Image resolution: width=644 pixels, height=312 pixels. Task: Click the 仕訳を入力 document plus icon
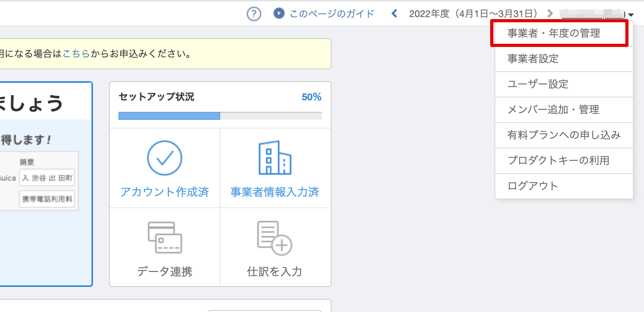275,238
